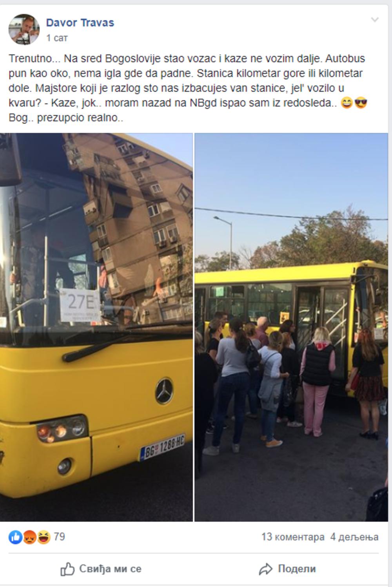The image size is (392, 587).
Task: Open the post timestamp '1 сат'
Action: tap(57, 38)
